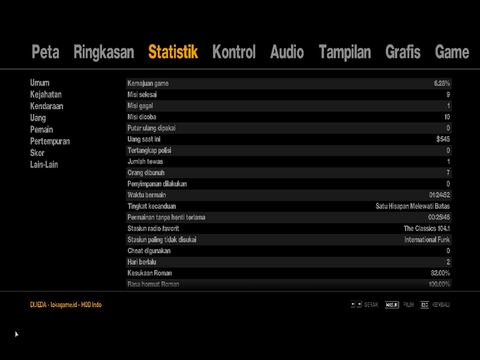
Task: Open the Kontrol settings tab
Action: pyautogui.click(x=234, y=52)
